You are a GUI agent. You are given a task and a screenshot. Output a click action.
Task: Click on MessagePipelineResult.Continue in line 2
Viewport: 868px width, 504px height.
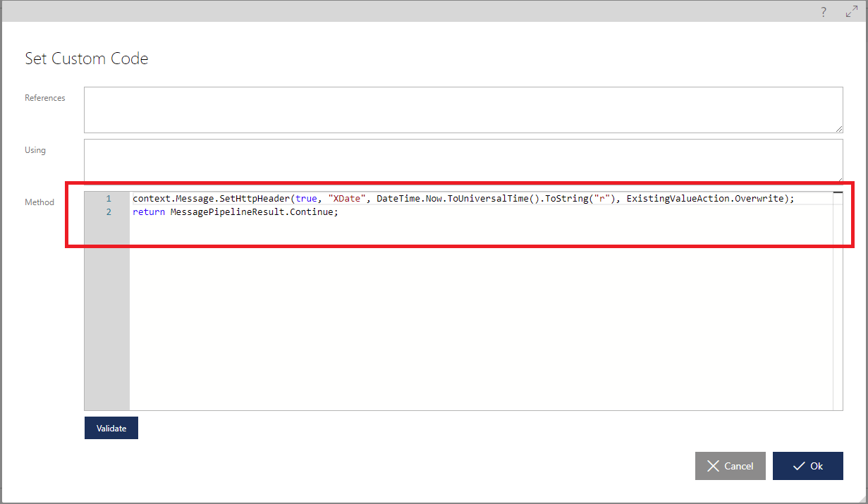[x=253, y=212]
